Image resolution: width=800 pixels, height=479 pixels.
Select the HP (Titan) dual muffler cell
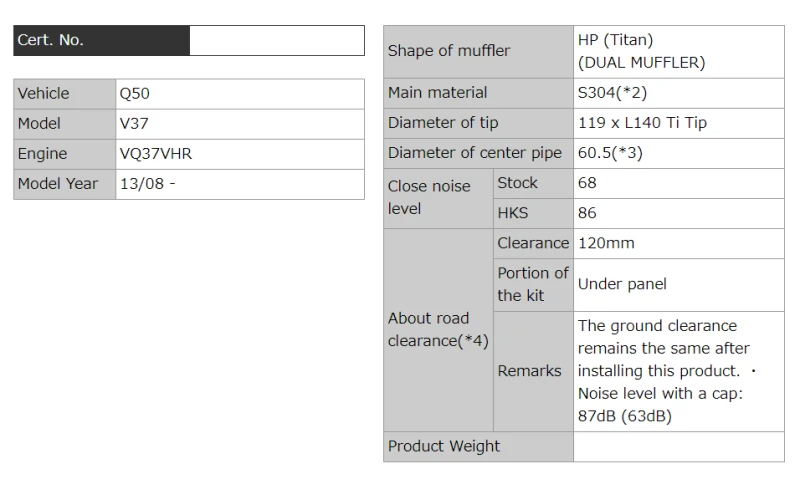pyautogui.click(x=678, y=52)
